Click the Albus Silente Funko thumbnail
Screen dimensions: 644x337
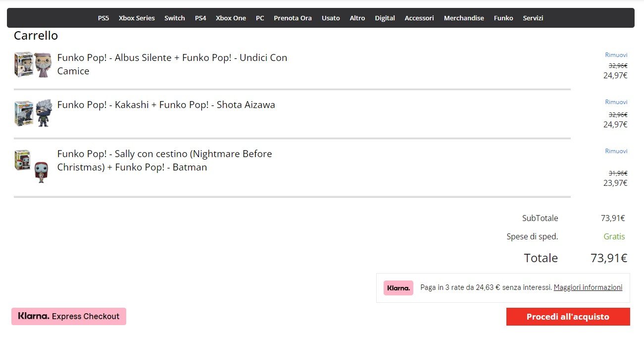coord(33,65)
